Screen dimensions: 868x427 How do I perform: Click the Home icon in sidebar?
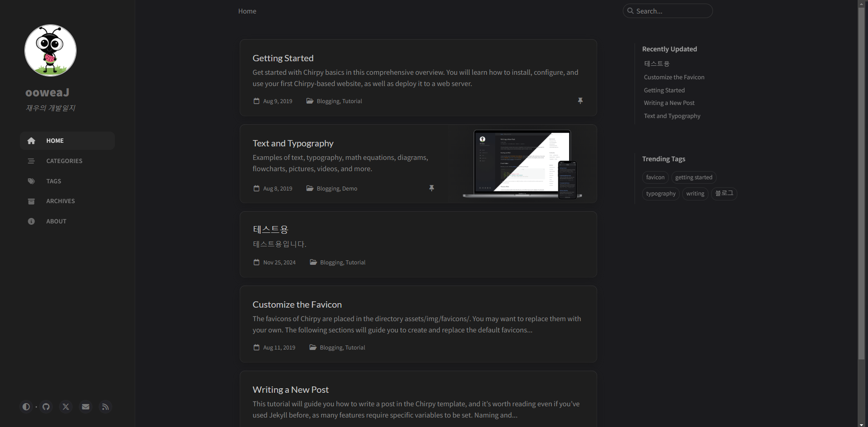tap(31, 141)
